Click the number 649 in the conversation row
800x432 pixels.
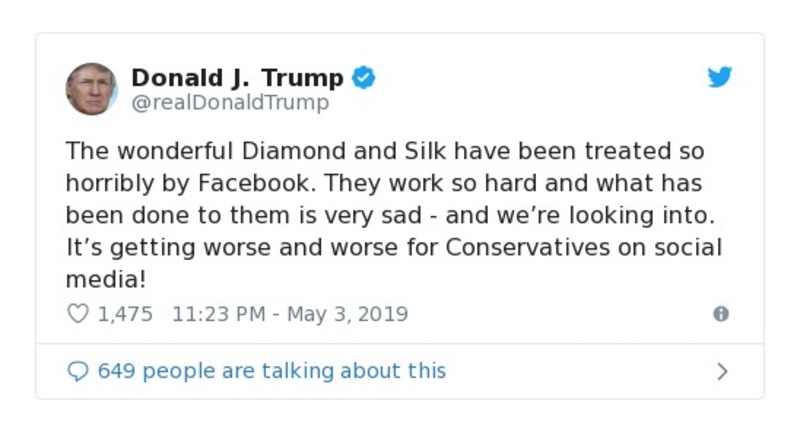coord(116,371)
